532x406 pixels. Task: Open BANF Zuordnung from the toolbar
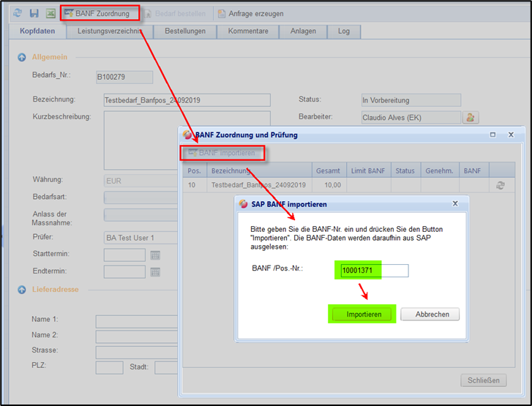(100, 13)
